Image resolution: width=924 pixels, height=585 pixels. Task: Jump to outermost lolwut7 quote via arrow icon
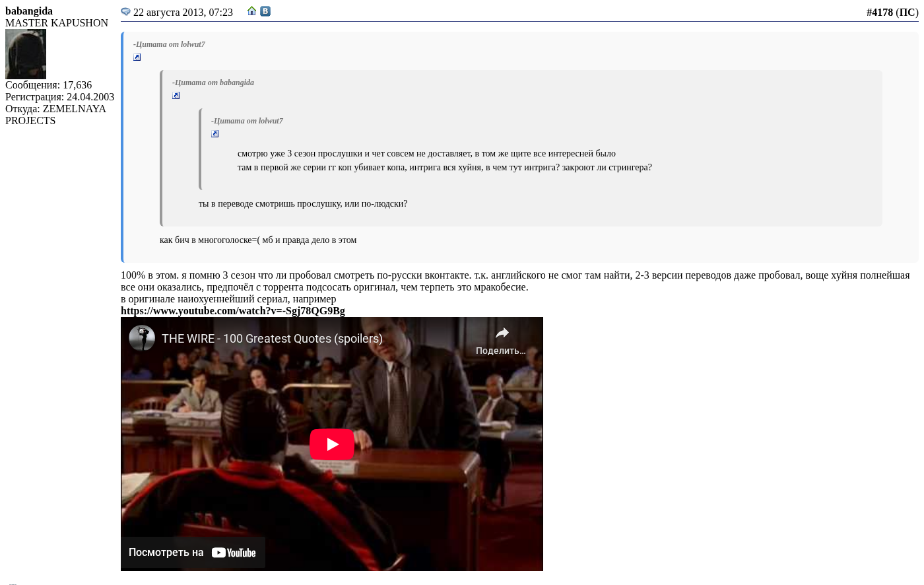pyautogui.click(x=137, y=57)
